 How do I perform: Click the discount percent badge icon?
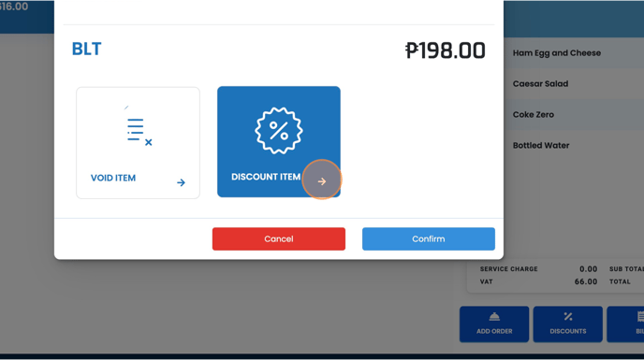279,131
